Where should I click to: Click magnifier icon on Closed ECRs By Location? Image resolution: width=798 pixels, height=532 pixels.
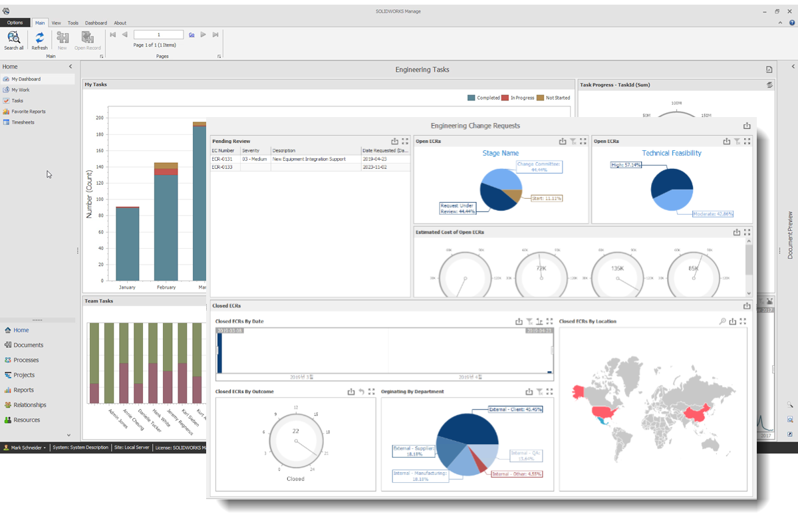722,321
